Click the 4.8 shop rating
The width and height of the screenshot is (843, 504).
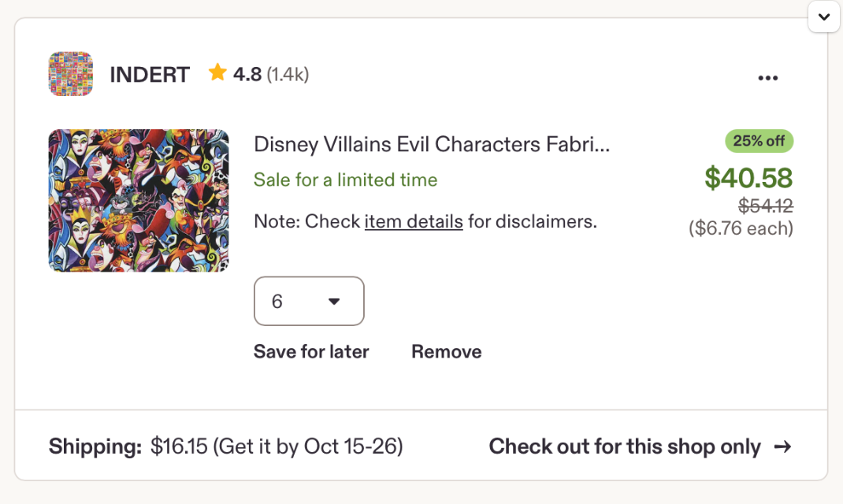247,74
